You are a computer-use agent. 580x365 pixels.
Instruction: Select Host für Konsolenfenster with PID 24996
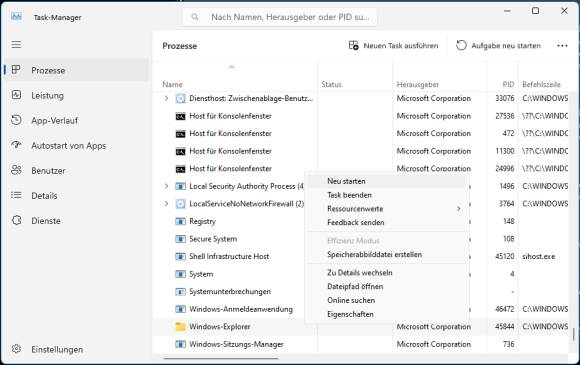[x=361, y=169]
